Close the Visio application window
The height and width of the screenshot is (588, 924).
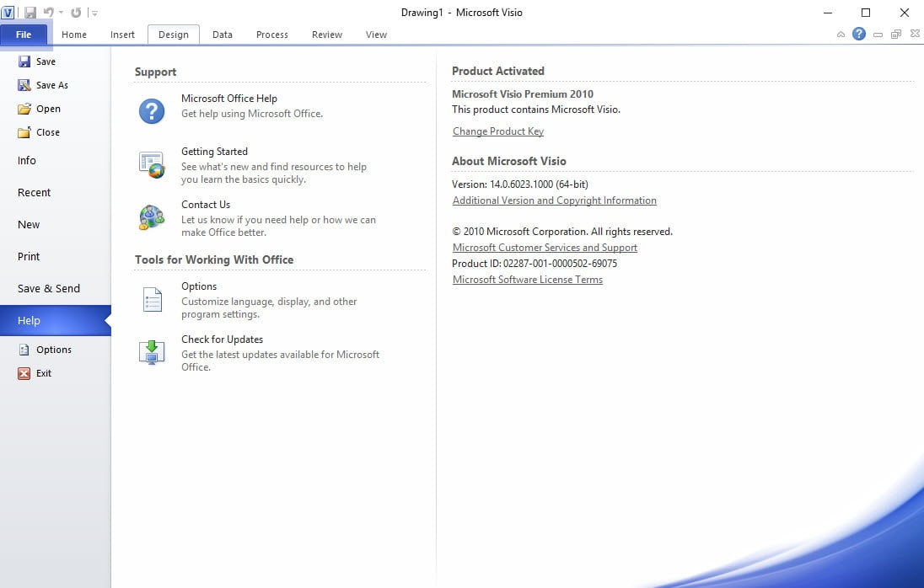(905, 13)
